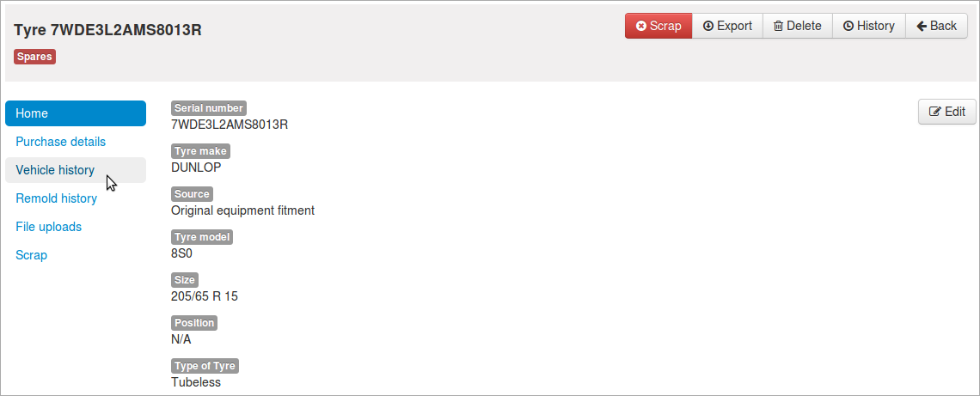This screenshot has height=396, width=980.
Task: Click the Tyre 7WDE3L2AMS8013R page heading
Action: click(108, 30)
